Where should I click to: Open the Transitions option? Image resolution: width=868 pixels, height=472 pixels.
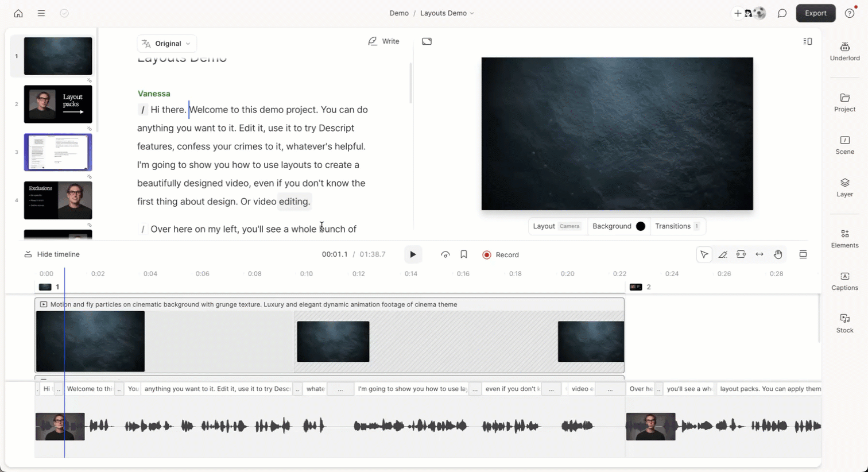pos(677,226)
